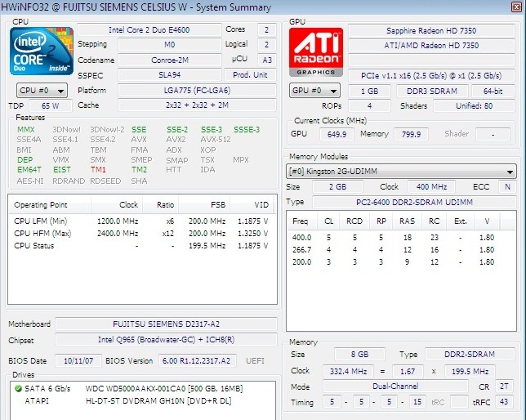Click the memory size 8 GB field

(x=359, y=355)
